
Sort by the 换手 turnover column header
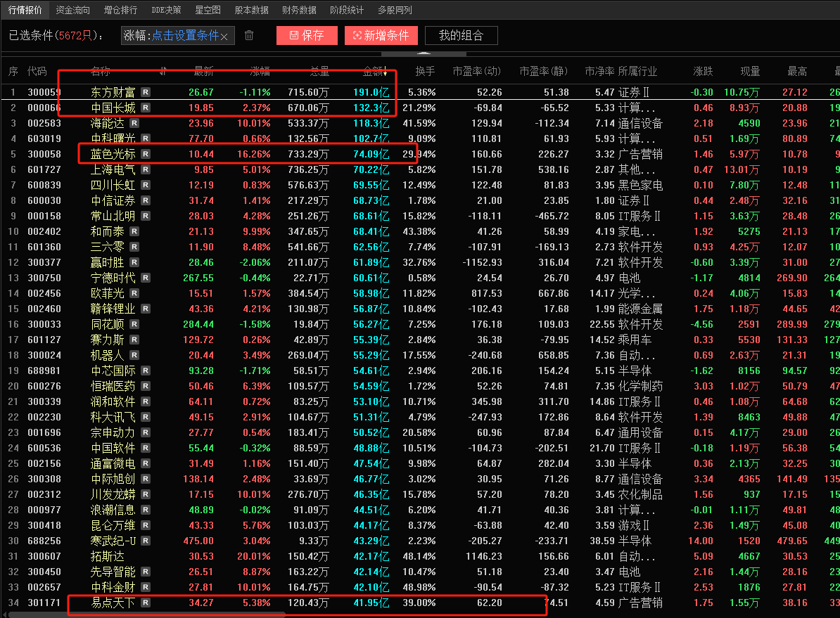pos(425,71)
